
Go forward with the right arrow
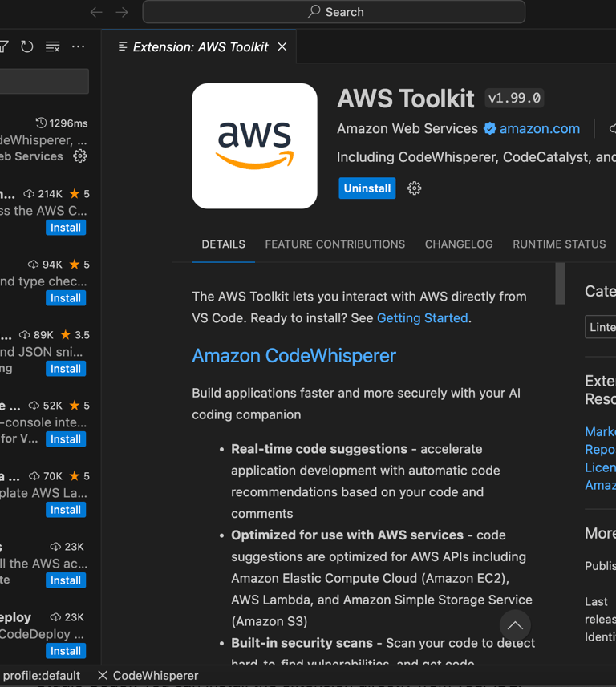click(x=122, y=12)
